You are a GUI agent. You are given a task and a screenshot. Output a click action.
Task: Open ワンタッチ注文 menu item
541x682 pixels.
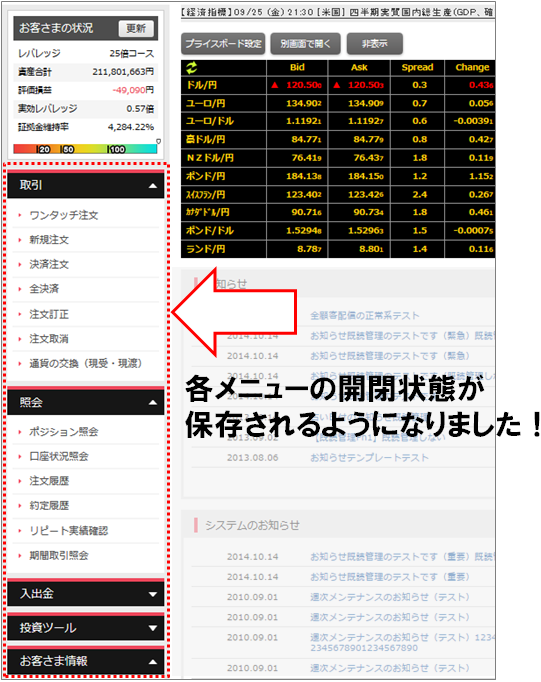tap(64, 215)
